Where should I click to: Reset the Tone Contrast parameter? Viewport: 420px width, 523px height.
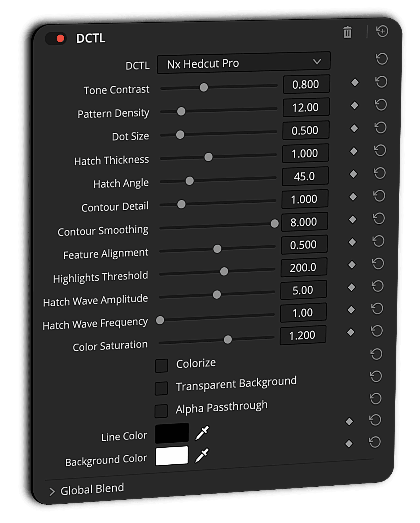tap(382, 82)
